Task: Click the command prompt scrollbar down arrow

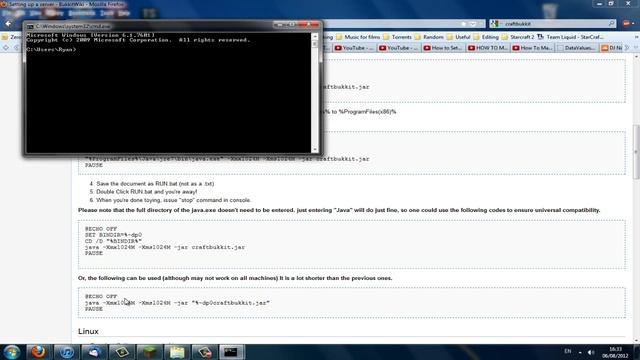Action: tap(315, 149)
